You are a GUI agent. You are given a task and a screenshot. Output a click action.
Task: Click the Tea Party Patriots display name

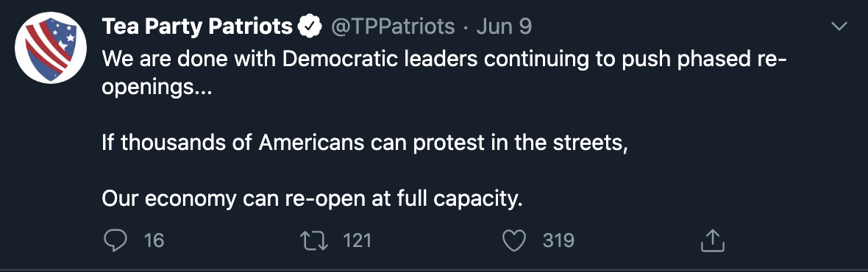197,26
